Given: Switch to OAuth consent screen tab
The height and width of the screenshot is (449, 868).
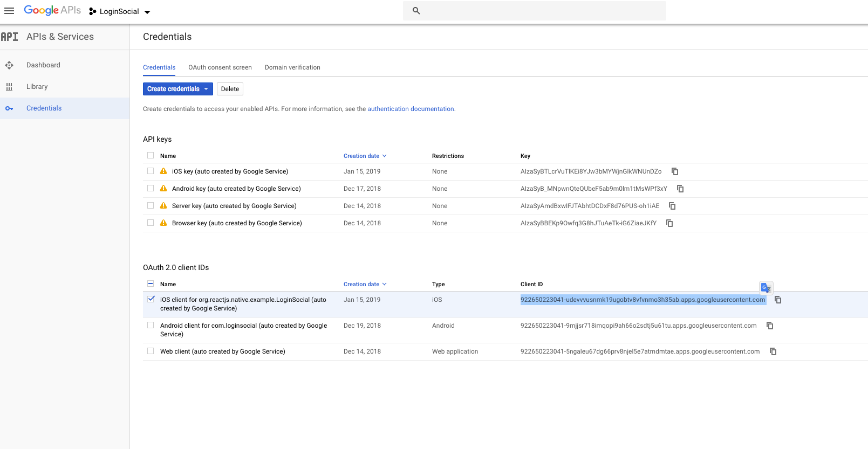Looking at the screenshot, I should click(220, 67).
